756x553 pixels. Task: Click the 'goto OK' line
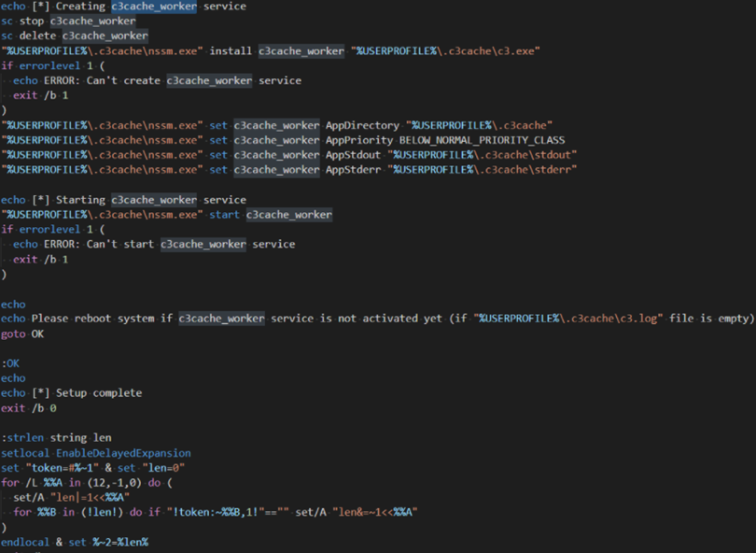[x=22, y=333]
